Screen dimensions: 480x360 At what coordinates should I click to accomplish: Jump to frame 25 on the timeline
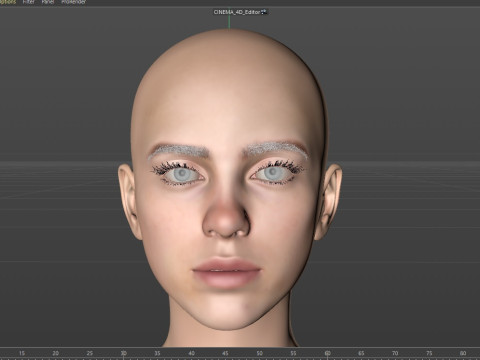(90, 353)
